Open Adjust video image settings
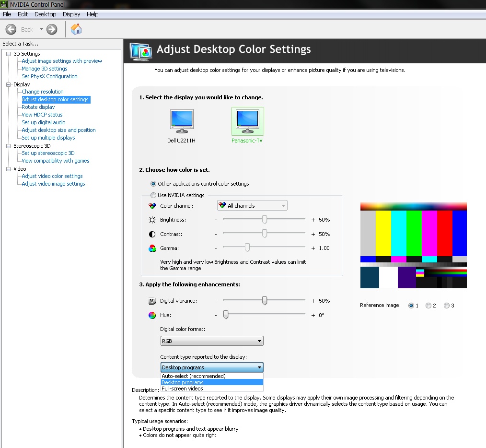Image resolution: width=486 pixels, height=448 pixels. (x=53, y=184)
